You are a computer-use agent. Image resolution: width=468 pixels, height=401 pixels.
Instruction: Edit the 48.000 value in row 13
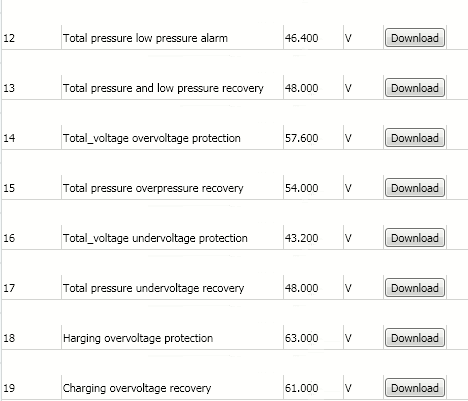313,88
